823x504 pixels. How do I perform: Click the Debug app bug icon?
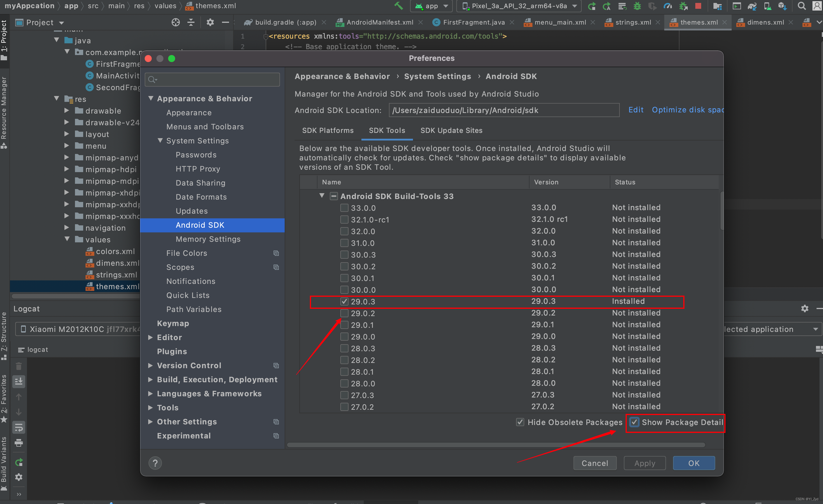click(637, 6)
